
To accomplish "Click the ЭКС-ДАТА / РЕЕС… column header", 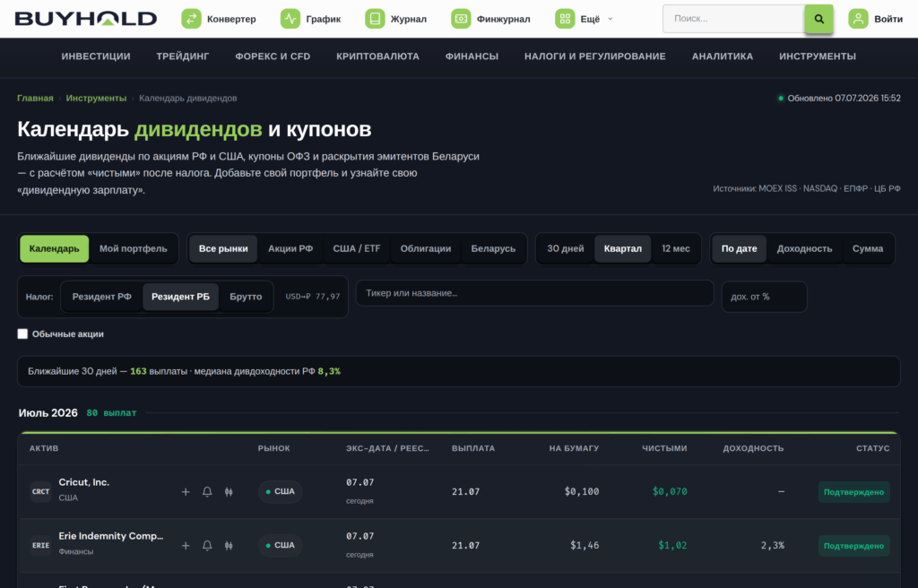I will point(387,448).
